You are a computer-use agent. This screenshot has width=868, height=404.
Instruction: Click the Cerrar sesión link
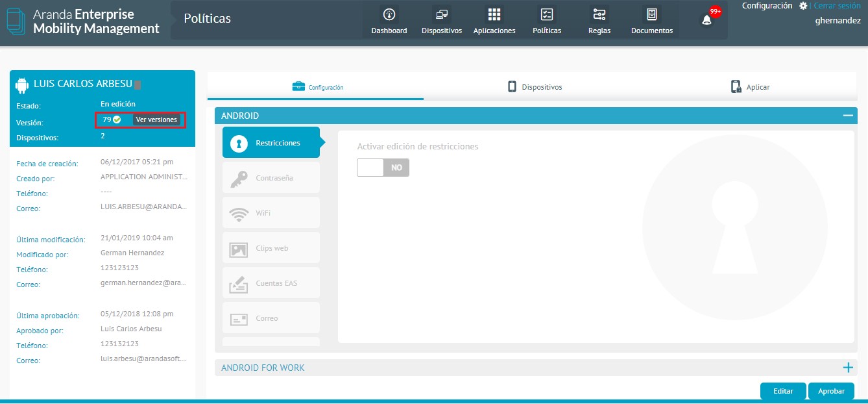(837, 6)
